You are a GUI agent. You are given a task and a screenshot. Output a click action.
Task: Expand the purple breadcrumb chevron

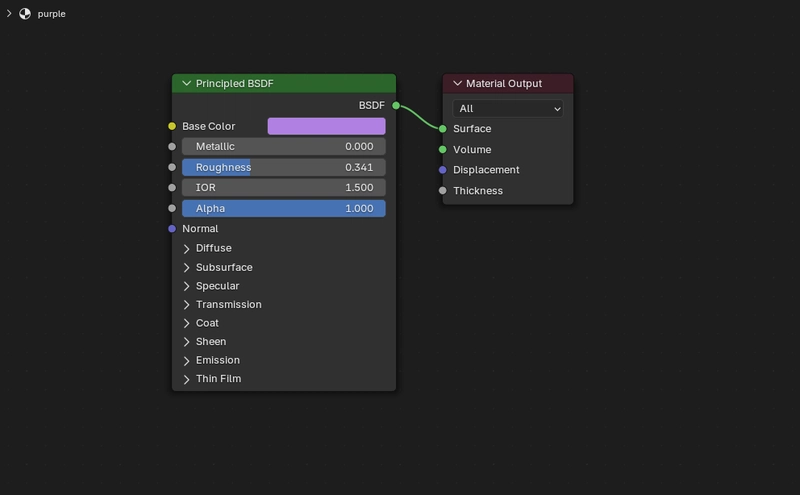[9, 14]
